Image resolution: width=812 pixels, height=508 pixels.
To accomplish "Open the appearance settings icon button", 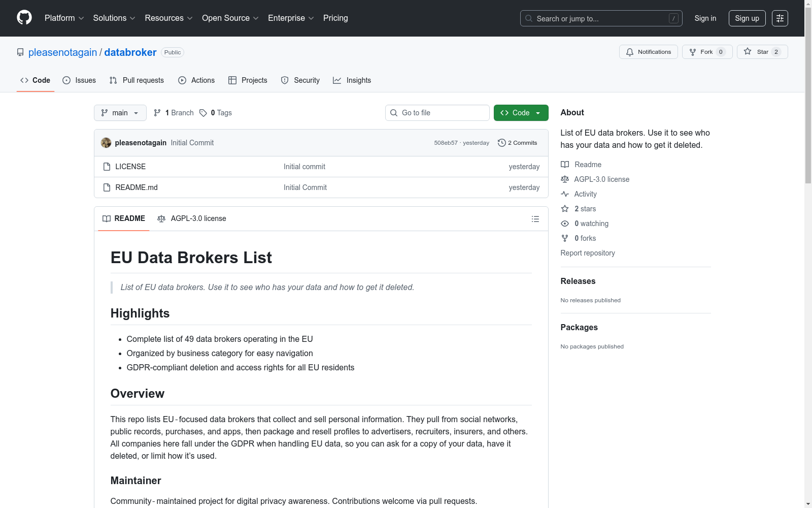I will coord(780,18).
